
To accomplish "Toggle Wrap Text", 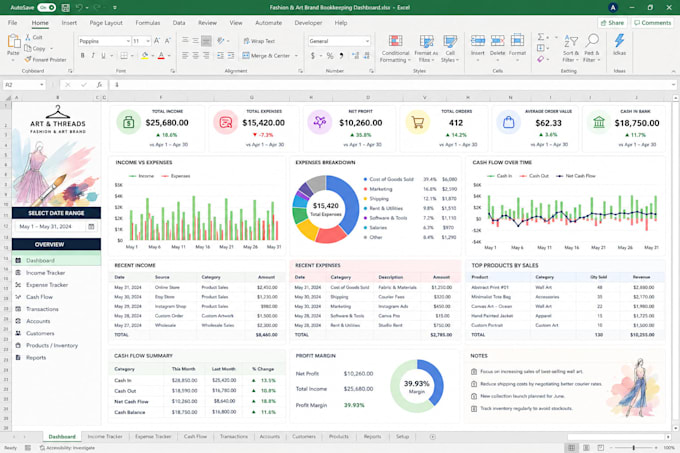I will click(259, 41).
